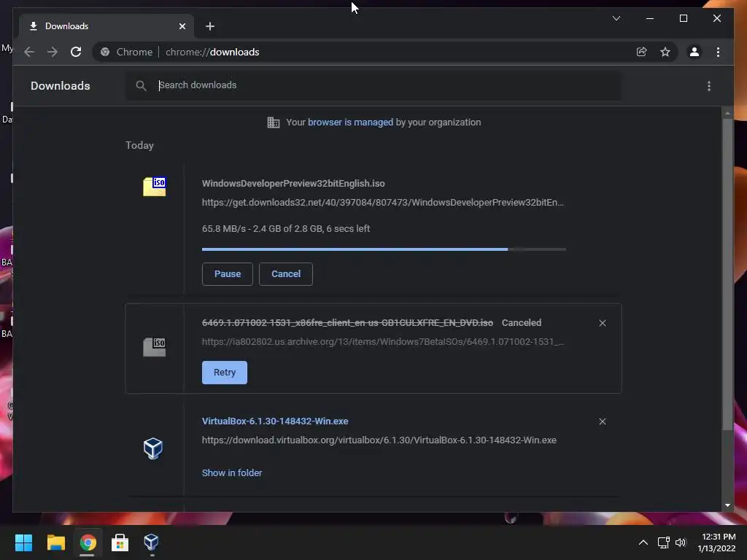This screenshot has width=747, height=560.
Task: Click the Chrome taskbar icon
Action: tap(88, 542)
